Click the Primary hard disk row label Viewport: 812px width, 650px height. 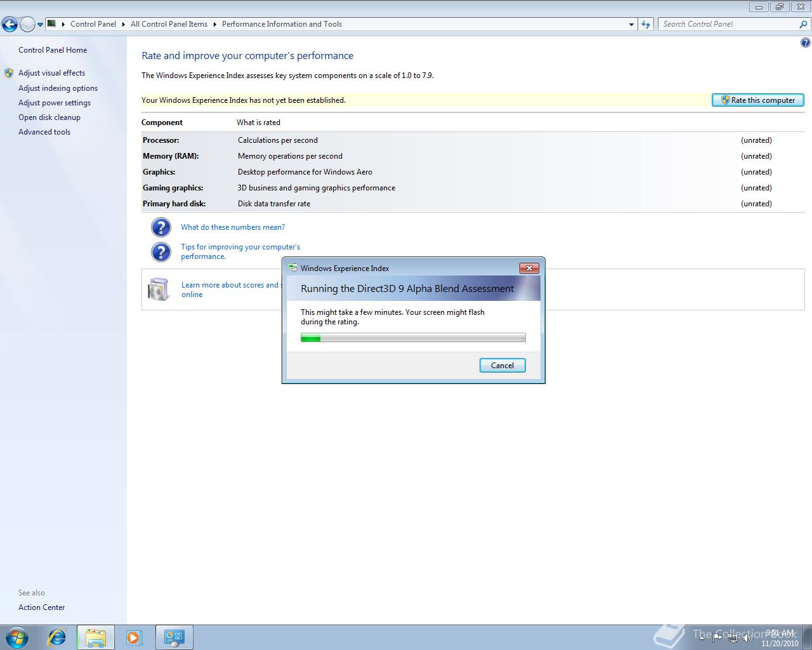(x=174, y=204)
